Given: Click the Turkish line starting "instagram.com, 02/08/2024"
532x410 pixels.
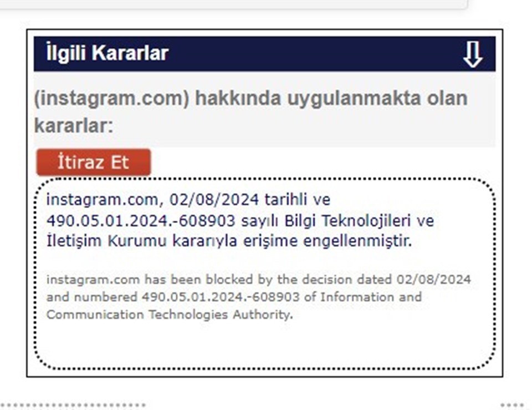Looking at the screenshot, I should (188, 200).
